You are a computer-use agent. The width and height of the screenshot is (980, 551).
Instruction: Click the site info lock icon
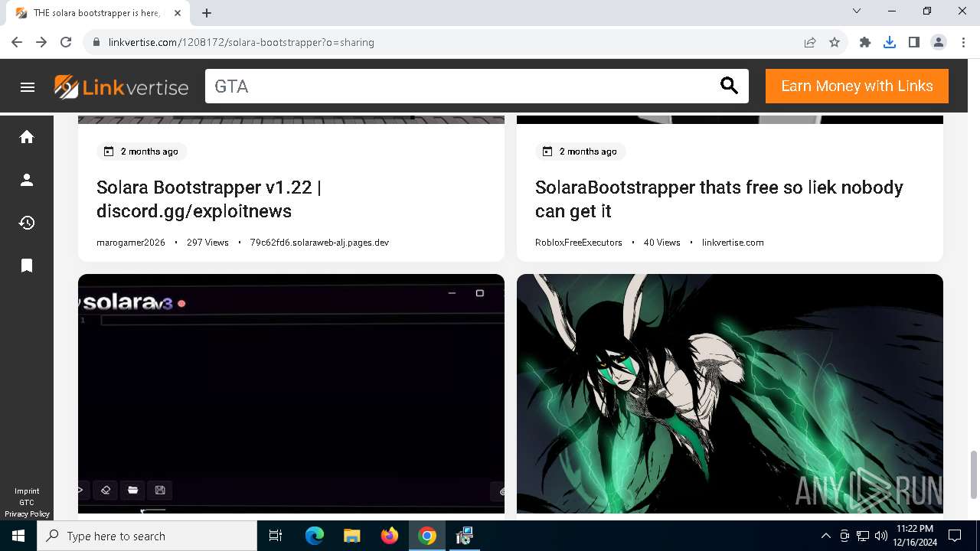(x=96, y=42)
